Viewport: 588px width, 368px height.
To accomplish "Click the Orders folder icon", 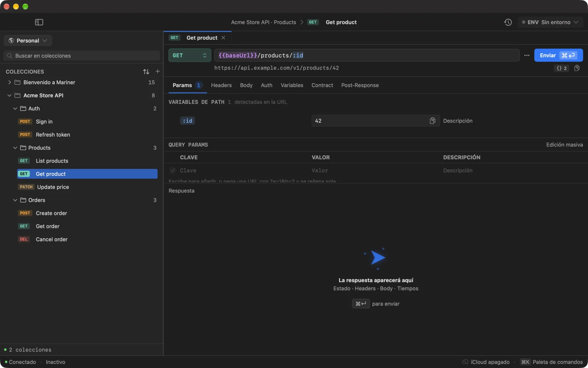I will click(x=23, y=200).
